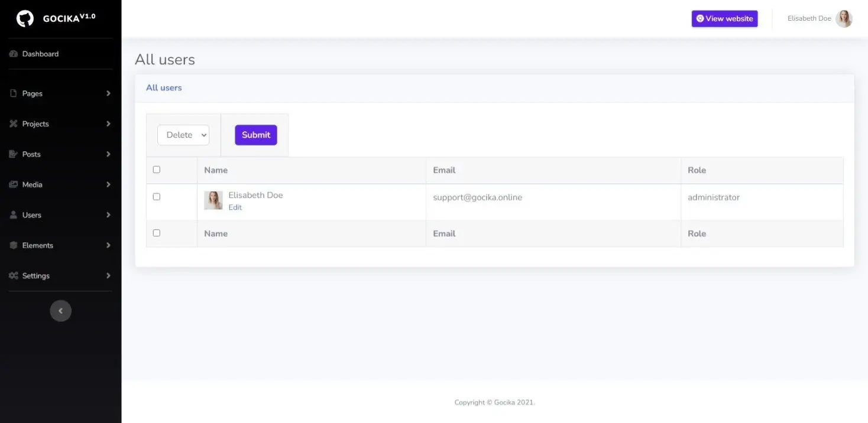The image size is (868, 423).
Task: Click the Elements stacked layers icon
Action: 14,245
